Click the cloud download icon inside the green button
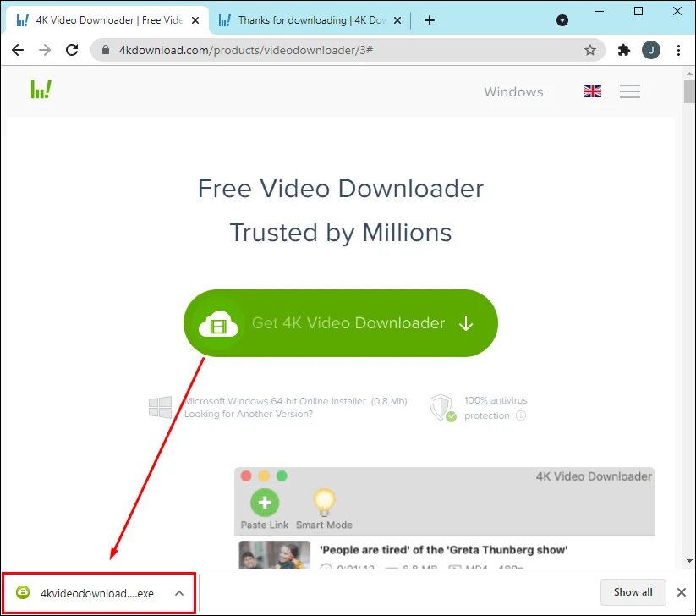The width and height of the screenshot is (696, 616). click(x=217, y=323)
